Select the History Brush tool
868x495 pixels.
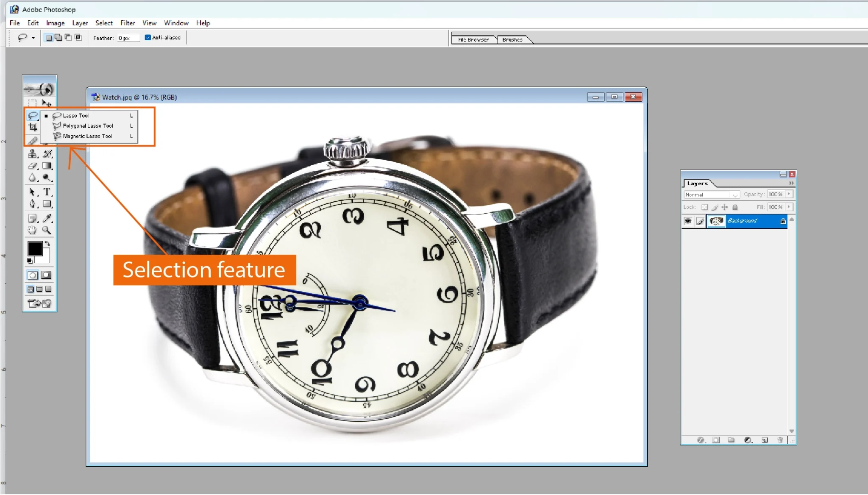coord(47,154)
